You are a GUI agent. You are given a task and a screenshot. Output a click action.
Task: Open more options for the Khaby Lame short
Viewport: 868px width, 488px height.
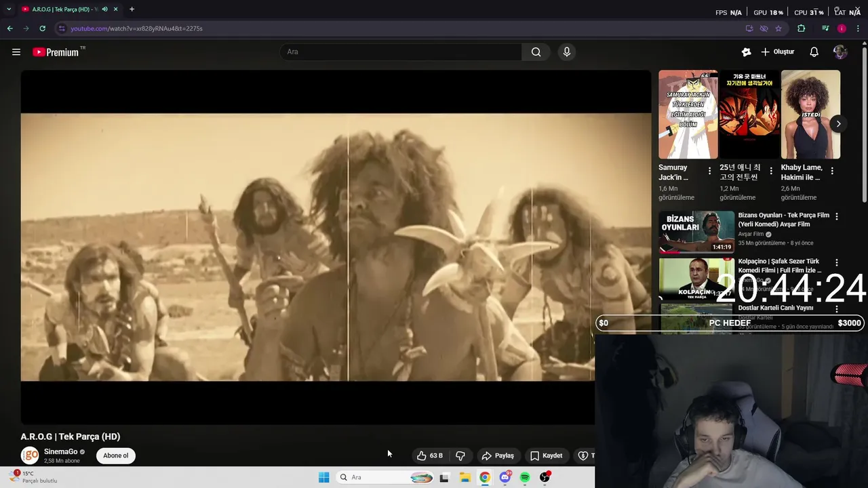(x=832, y=171)
